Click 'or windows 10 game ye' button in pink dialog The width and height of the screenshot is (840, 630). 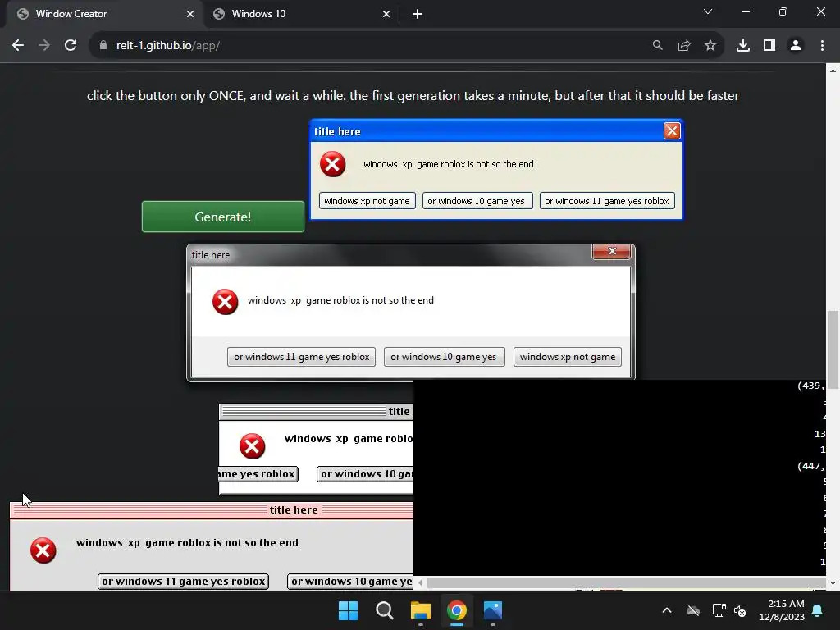pos(350,582)
